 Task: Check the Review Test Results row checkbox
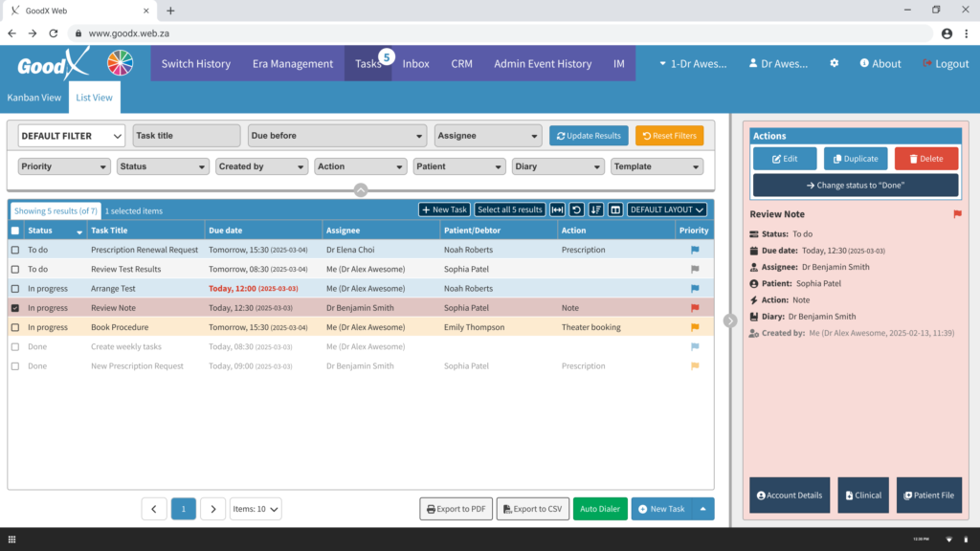tap(15, 269)
